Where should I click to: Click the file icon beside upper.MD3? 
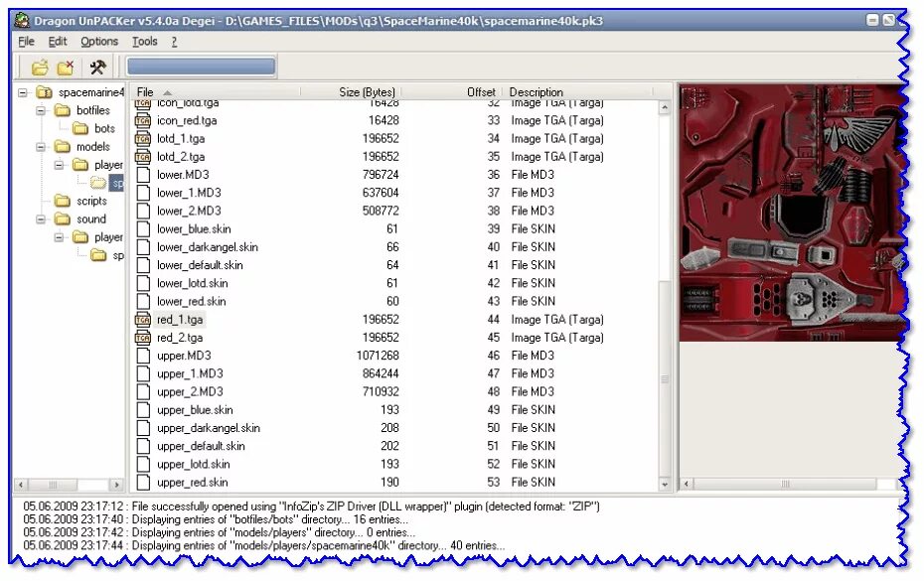[x=143, y=356]
